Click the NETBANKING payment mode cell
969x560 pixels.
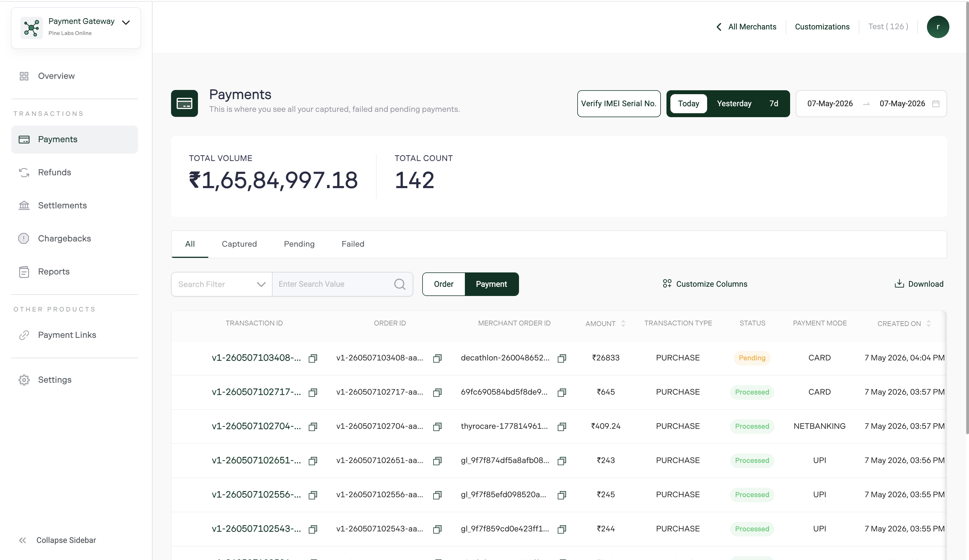pyautogui.click(x=820, y=426)
